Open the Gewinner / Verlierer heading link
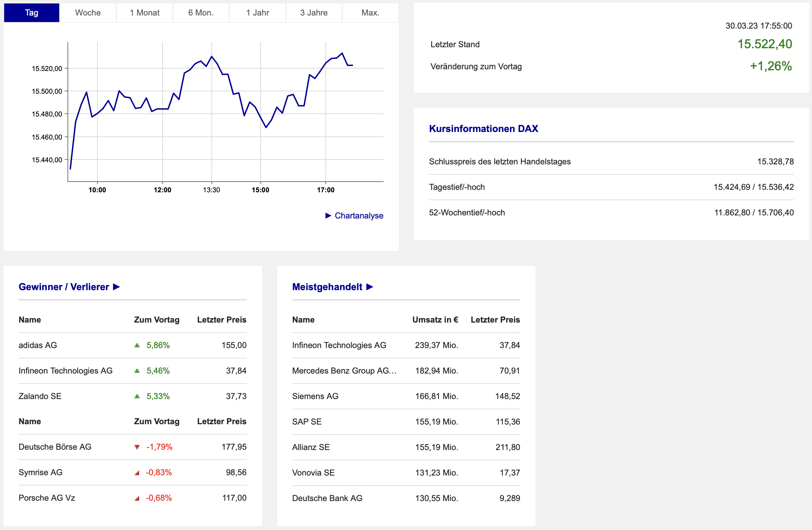The width and height of the screenshot is (812, 530). pos(64,287)
